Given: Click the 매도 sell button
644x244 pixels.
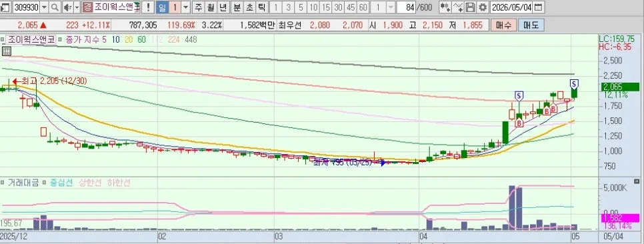Looking at the screenshot, I should (x=531, y=25).
